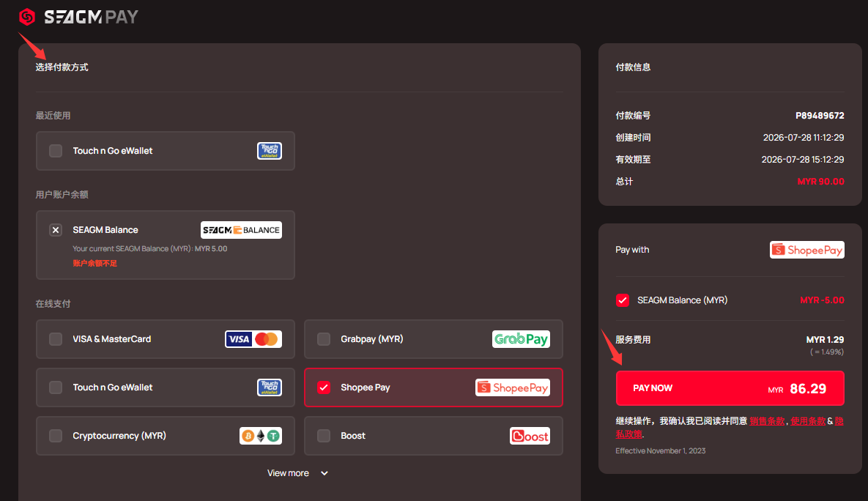Image resolution: width=868 pixels, height=501 pixels.
Task: Click the View more chevron arrow
Action: (x=324, y=473)
